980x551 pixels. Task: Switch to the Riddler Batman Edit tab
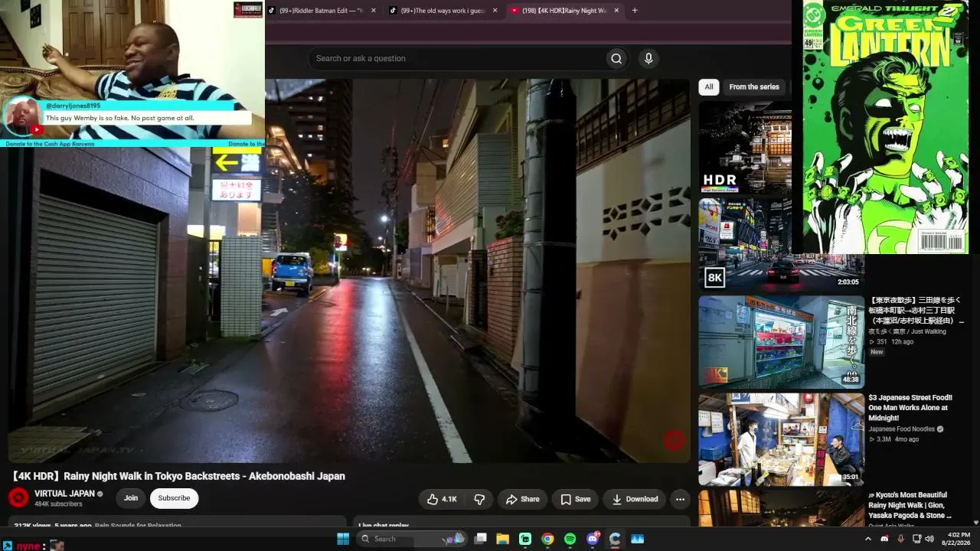[x=322, y=11]
